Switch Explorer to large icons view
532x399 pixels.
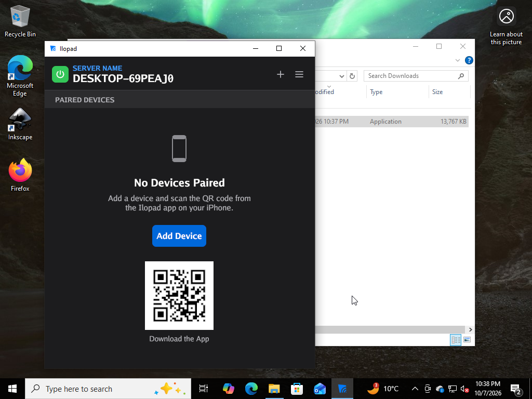coord(467,340)
